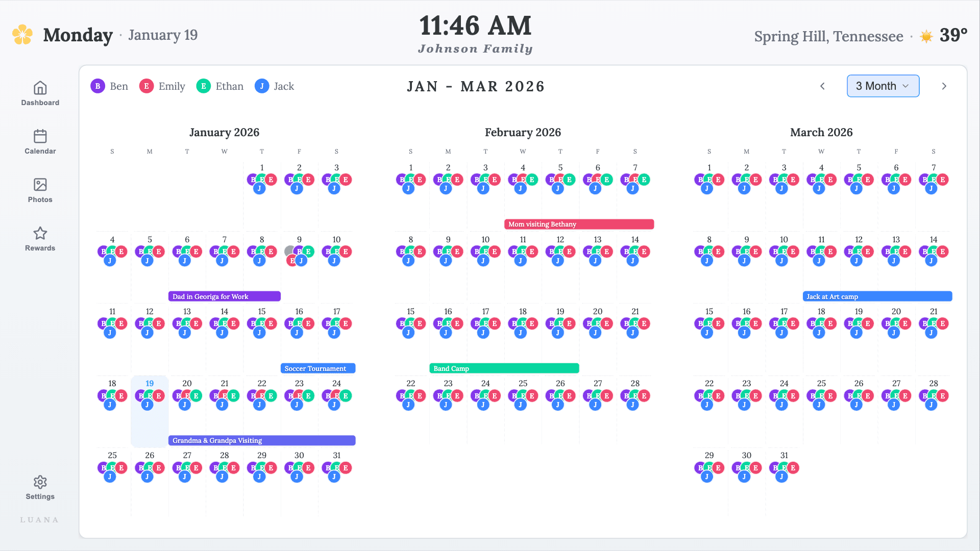Open the Band Camp event
Screen dimensions: 980x551
pyautogui.click(x=504, y=368)
